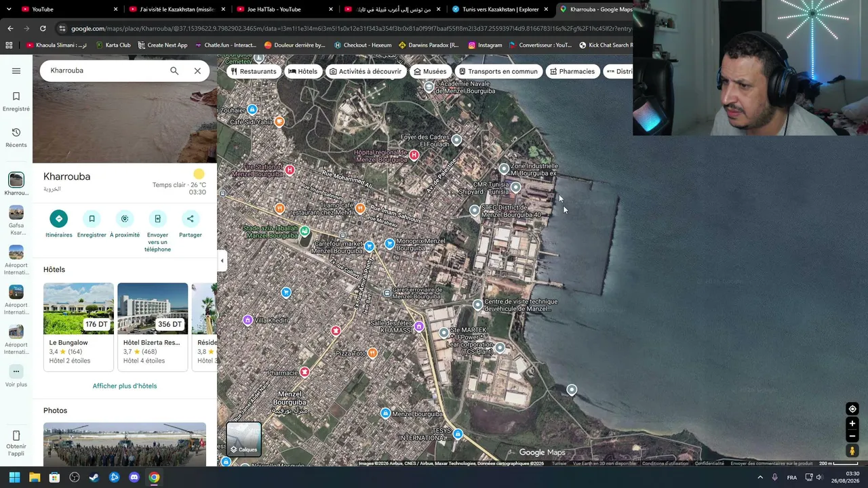The image size is (868, 488).
Task: Open the Karta Club bookmark
Action: tap(113, 45)
